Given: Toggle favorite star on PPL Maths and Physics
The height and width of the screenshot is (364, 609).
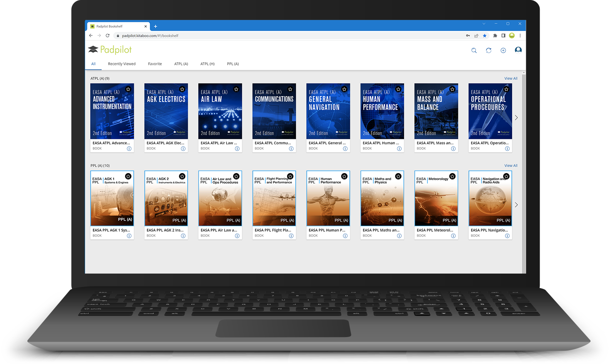Looking at the screenshot, I should click(398, 176).
